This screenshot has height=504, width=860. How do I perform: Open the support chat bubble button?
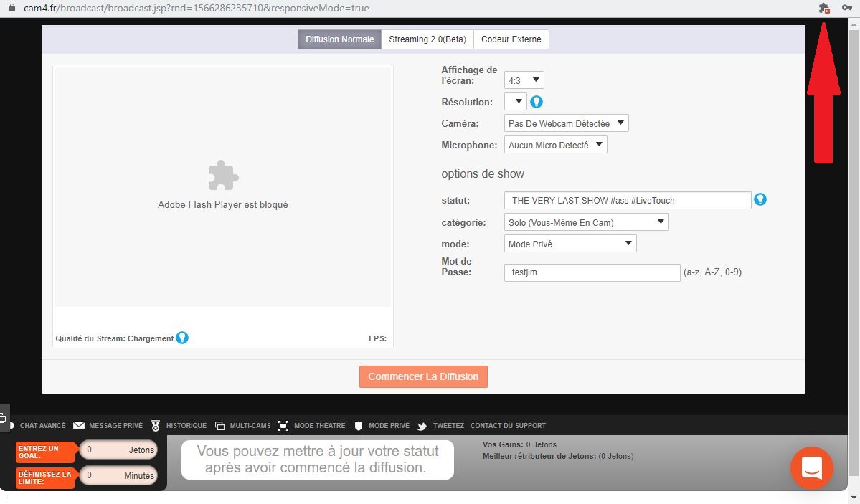(x=811, y=468)
